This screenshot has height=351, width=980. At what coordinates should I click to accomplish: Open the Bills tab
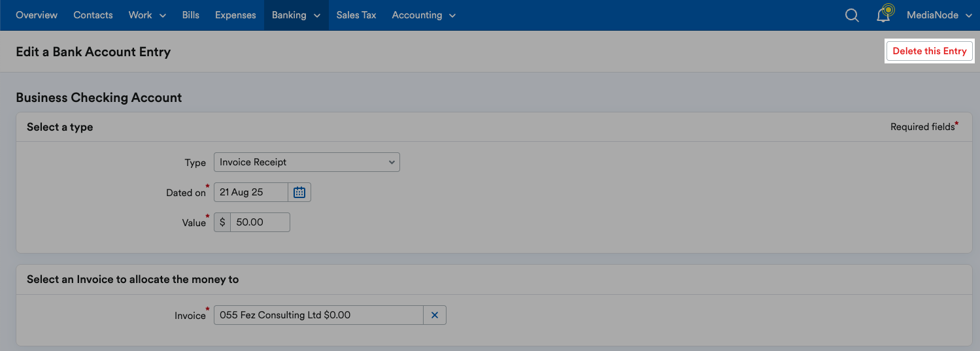pyautogui.click(x=191, y=15)
